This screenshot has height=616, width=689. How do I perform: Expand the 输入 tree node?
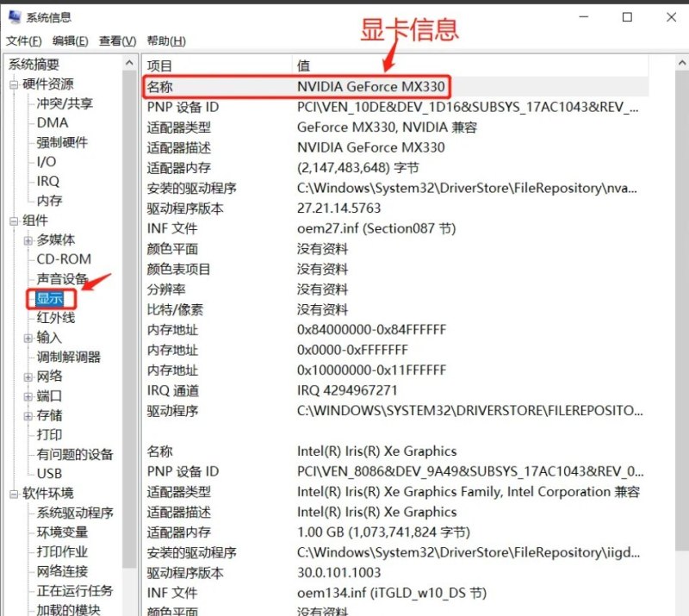tap(28, 338)
